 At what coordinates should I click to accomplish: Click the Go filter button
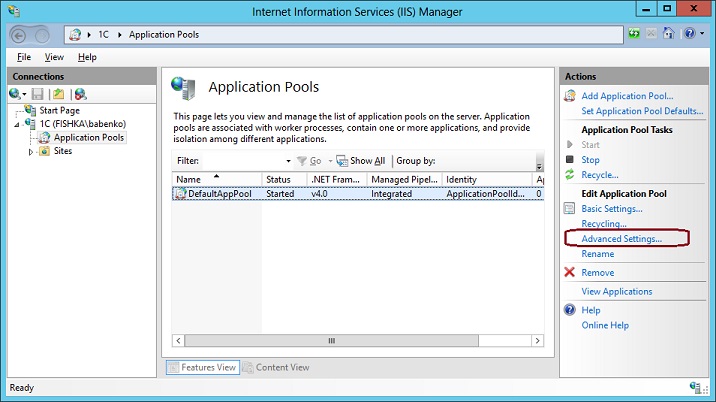pos(309,161)
